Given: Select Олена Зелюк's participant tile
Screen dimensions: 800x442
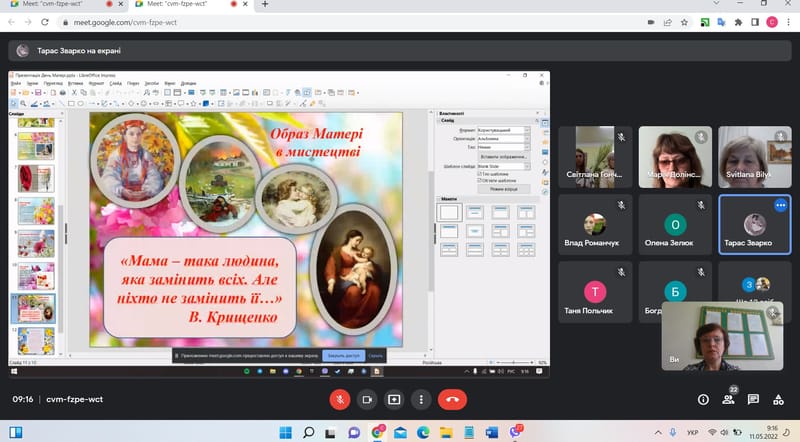Looking at the screenshot, I should point(676,226).
